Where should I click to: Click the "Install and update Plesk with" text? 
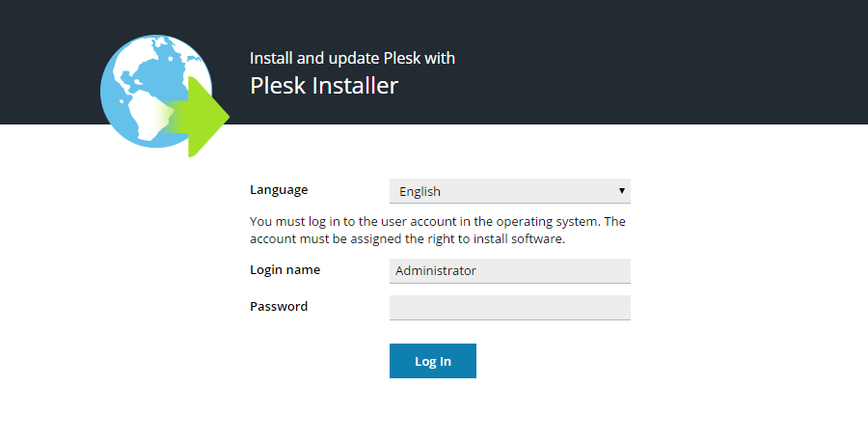point(352,58)
